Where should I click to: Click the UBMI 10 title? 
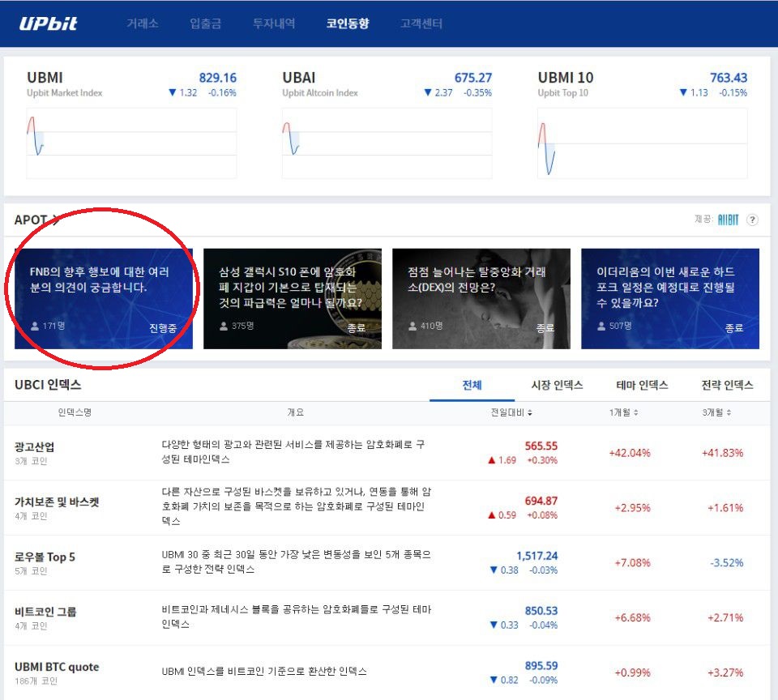[x=566, y=78]
